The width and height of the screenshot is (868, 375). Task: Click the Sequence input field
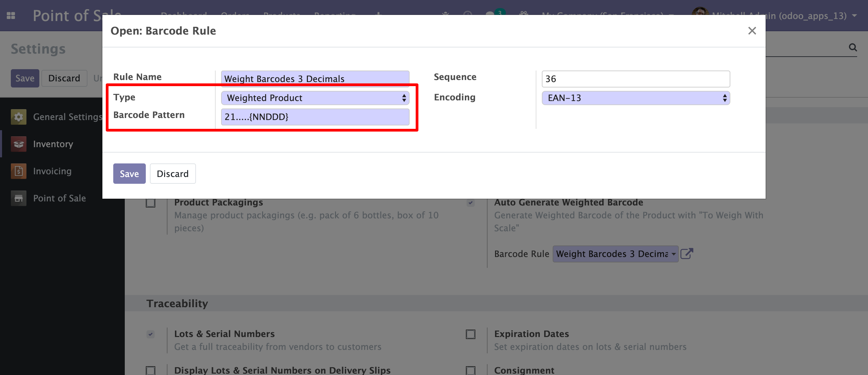636,79
